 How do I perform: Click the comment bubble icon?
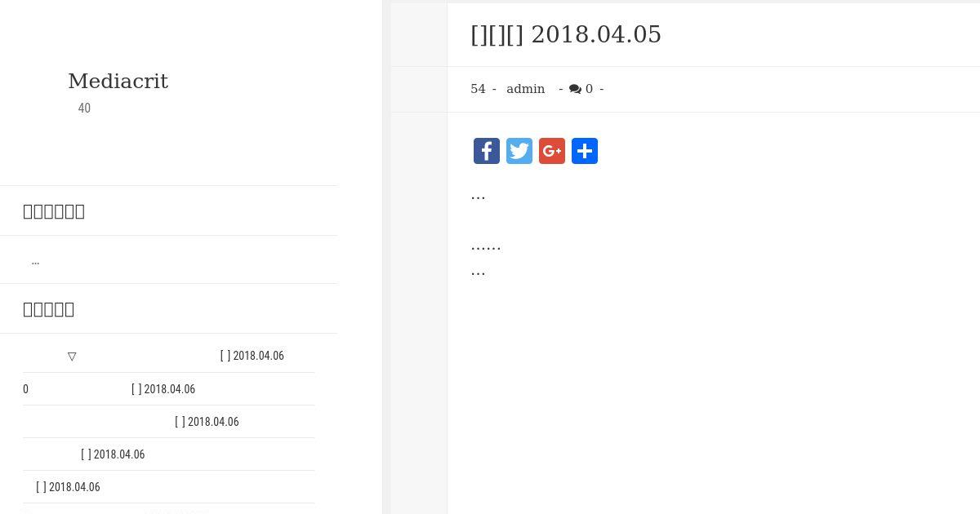[x=575, y=89]
